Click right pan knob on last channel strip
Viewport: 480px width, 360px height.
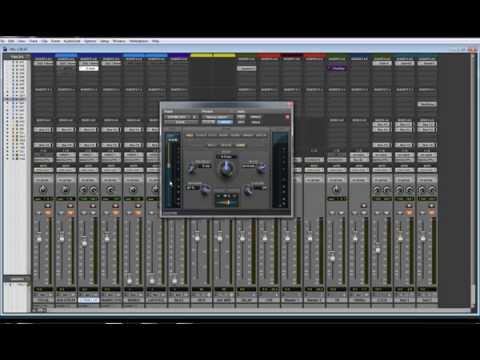pyautogui.click(x=432, y=190)
